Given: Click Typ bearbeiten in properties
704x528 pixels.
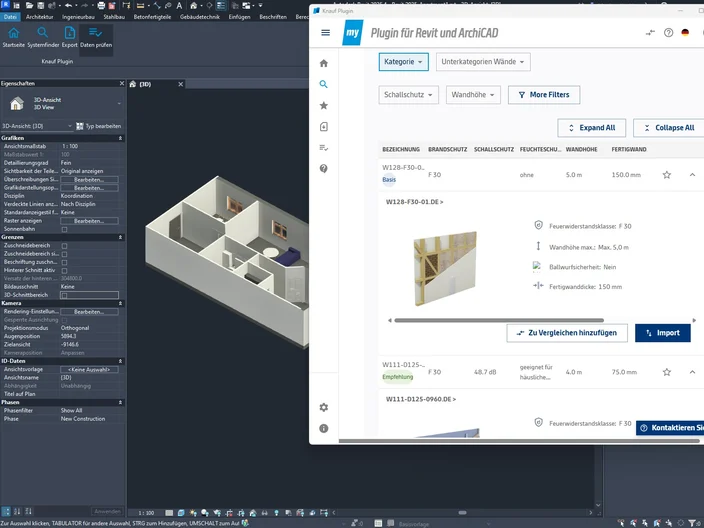Looking at the screenshot, I should click(x=99, y=126).
